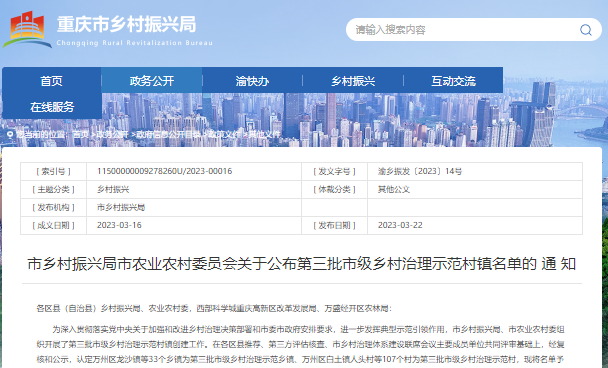Click the [ 索引号 ] label cell
608x368 pixels.
[54, 171]
